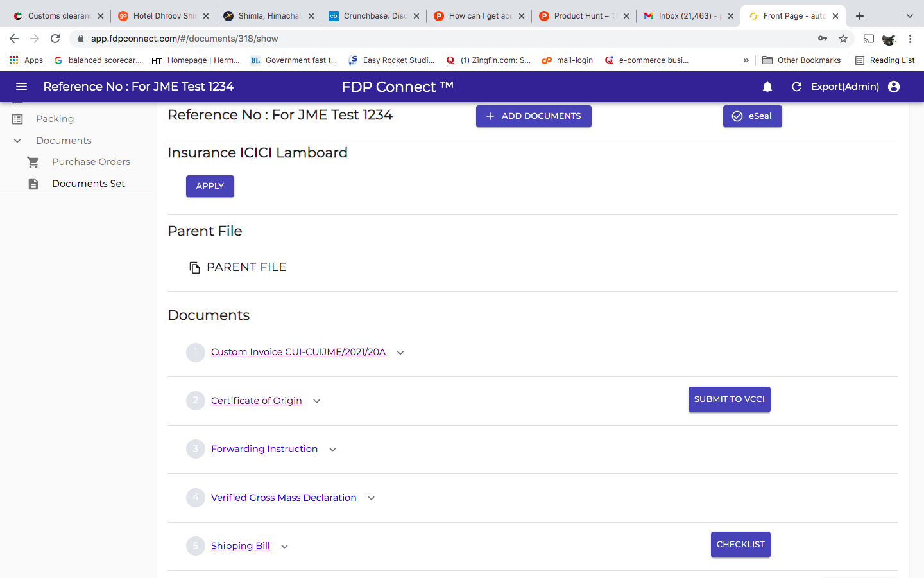Click the refresh icon in app header
The image size is (924, 578).
click(796, 87)
